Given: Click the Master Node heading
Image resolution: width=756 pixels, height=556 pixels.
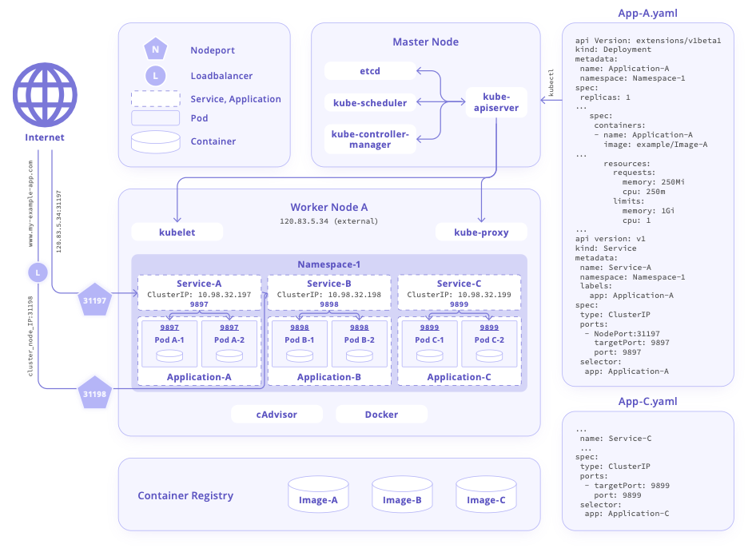Looking at the screenshot, I should point(425,42).
